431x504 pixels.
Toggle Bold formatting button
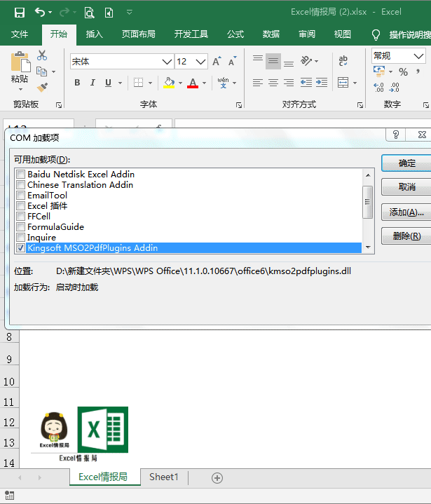point(77,83)
